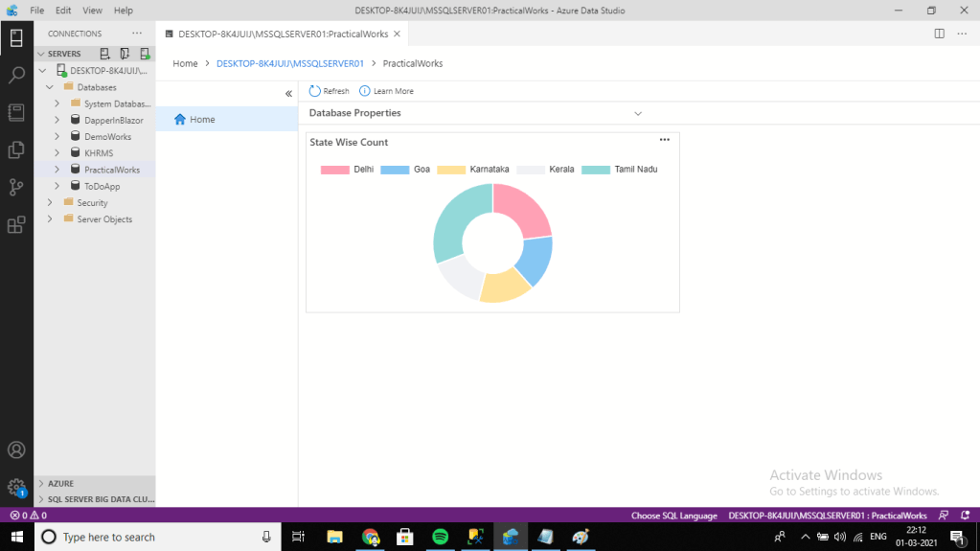Screen dimensions: 980x551
Task: Click the Refresh button on dashboard
Action: pyautogui.click(x=329, y=91)
